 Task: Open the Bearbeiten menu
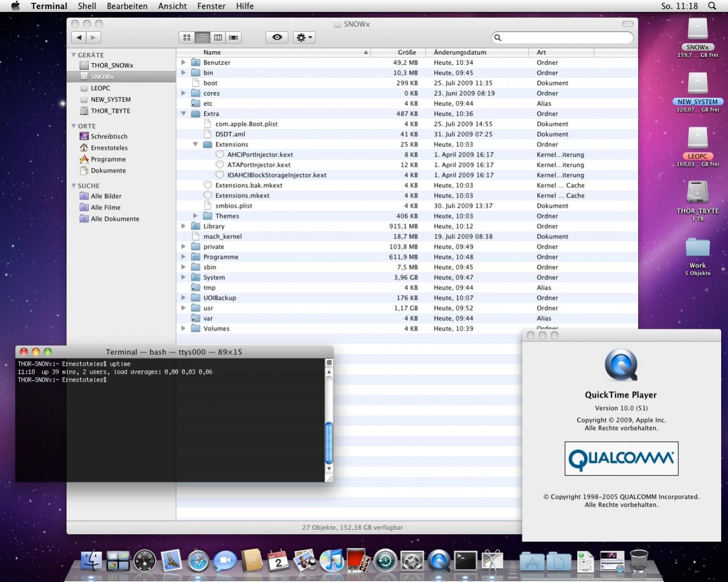[x=127, y=6]
